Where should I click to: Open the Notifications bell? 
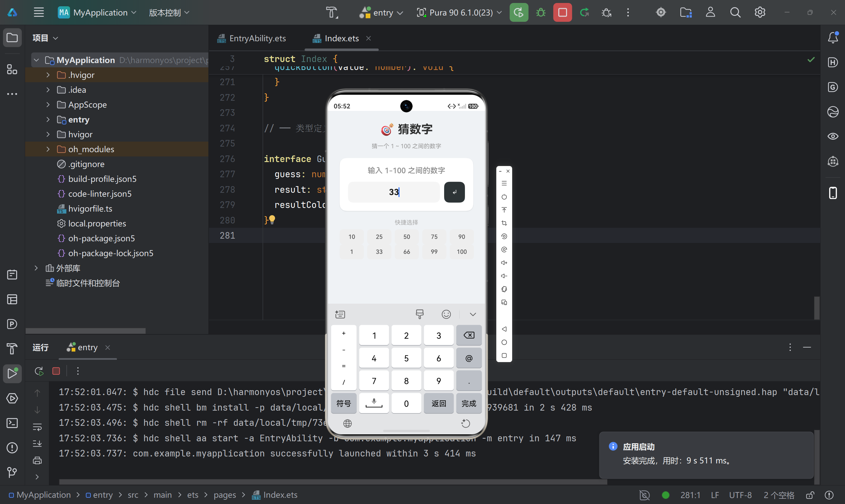click(x=833, y=37)
